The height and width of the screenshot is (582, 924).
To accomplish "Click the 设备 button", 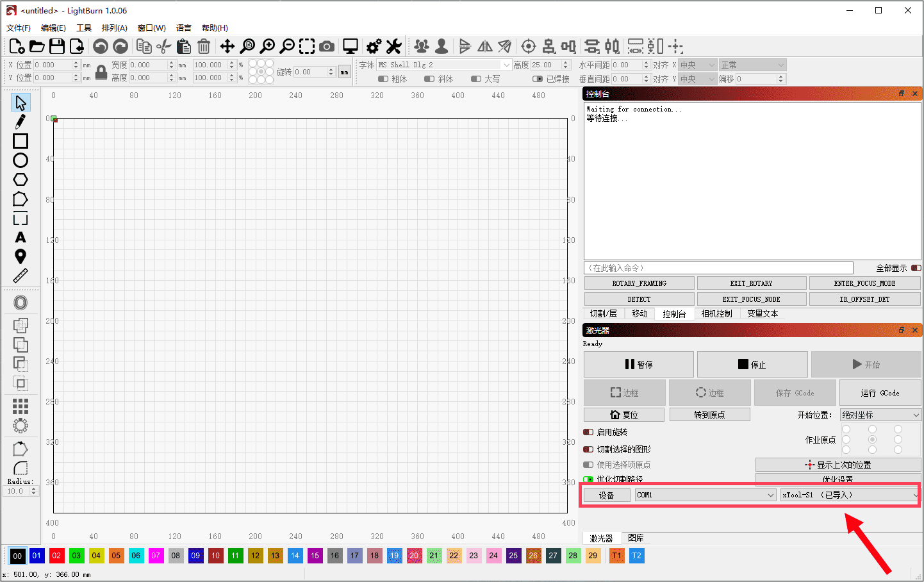I will [x=606, y=495].
